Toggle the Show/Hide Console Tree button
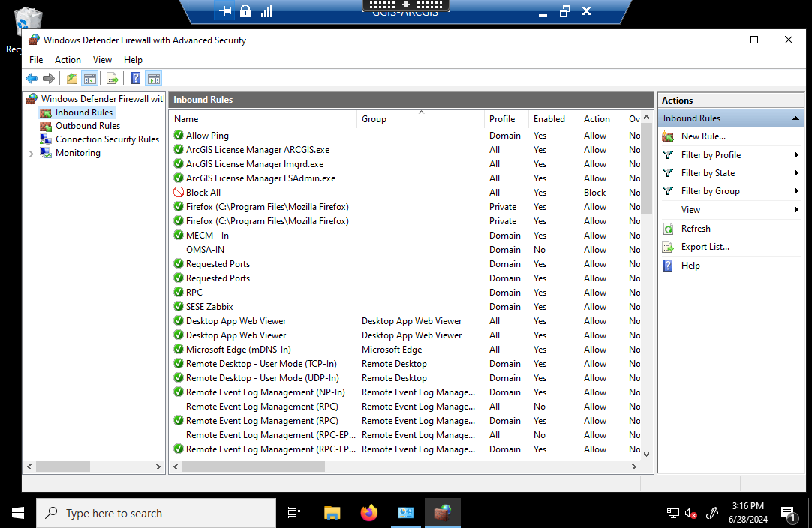 tap(90, 78)
